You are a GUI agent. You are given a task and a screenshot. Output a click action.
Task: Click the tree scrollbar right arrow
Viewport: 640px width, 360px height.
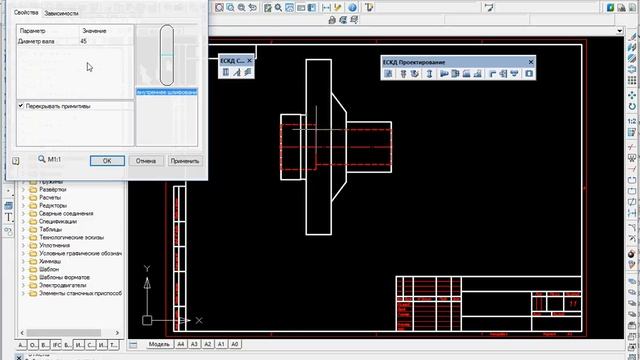117,333
